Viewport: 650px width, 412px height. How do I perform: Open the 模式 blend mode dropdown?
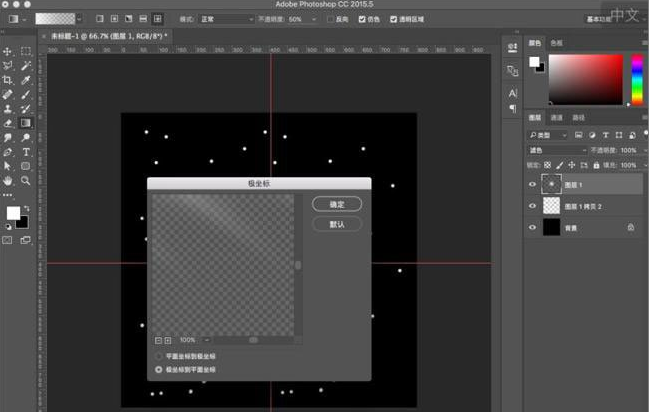[226, 19]
